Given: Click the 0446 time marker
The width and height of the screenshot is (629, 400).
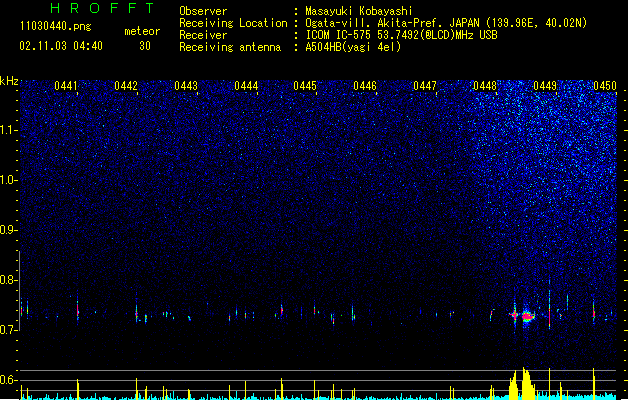Looking at the screenshot, I should 365,86.
